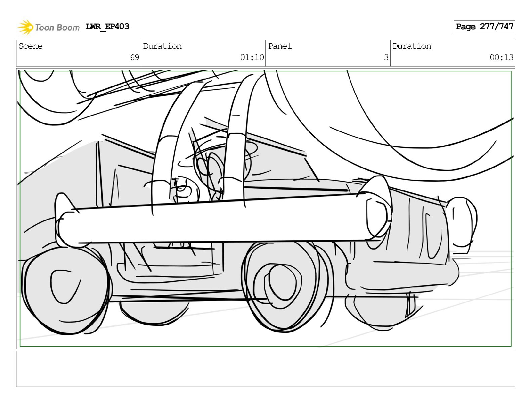Viewport: 532px width, 411px height.
Task: Click the Toon Boom logo
Action: (49, 27)
